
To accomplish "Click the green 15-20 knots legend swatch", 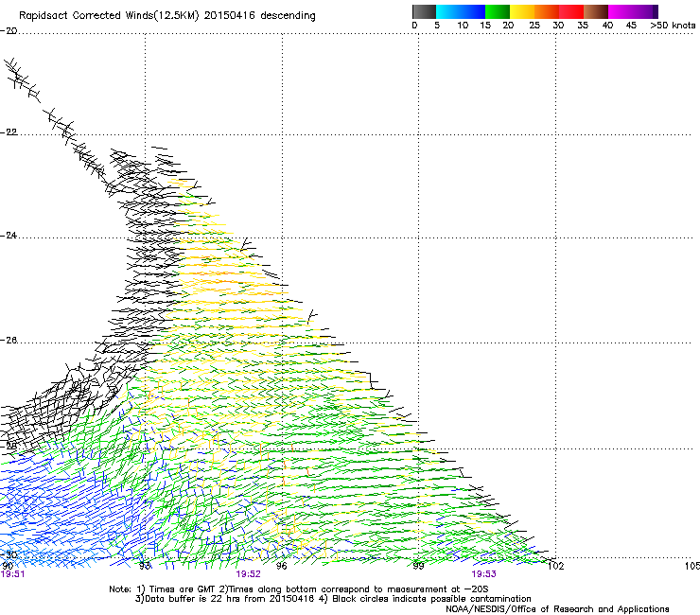I will pos(498,11).
